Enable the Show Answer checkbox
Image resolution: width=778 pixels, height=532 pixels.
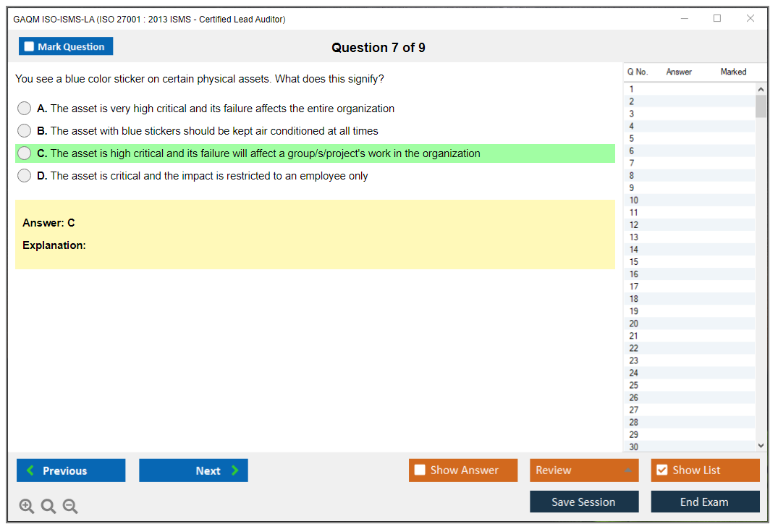(x=420, y=470)
